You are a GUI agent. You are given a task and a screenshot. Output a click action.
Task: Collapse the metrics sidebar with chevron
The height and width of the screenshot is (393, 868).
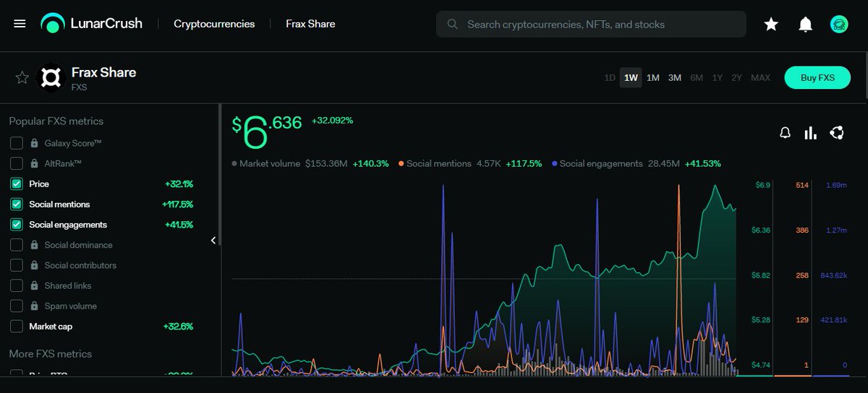coord(213,240)
